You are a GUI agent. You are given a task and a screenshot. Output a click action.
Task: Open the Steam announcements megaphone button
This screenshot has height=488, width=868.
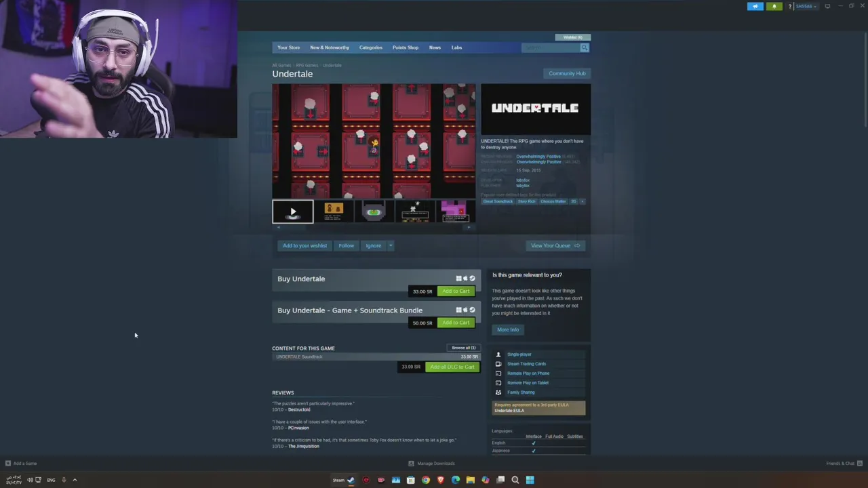coord(755,6)
